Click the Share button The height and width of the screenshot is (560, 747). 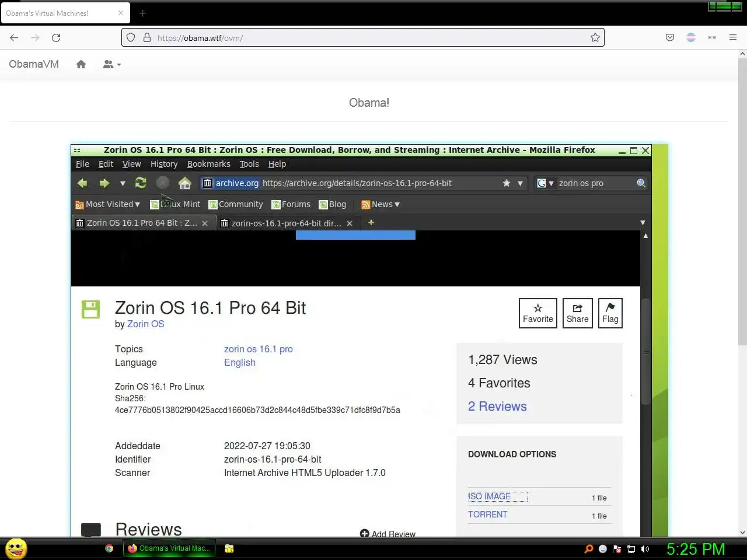[578, 313]
